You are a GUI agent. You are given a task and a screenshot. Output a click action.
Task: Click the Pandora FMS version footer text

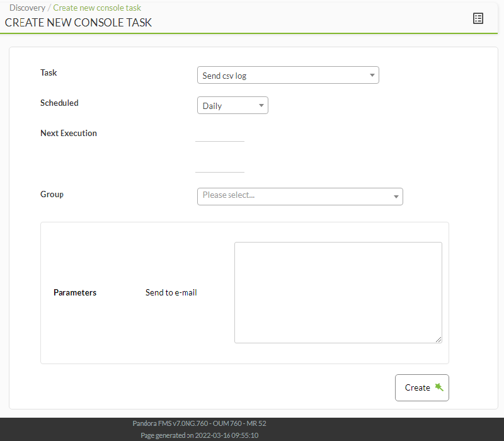point(199,423)
